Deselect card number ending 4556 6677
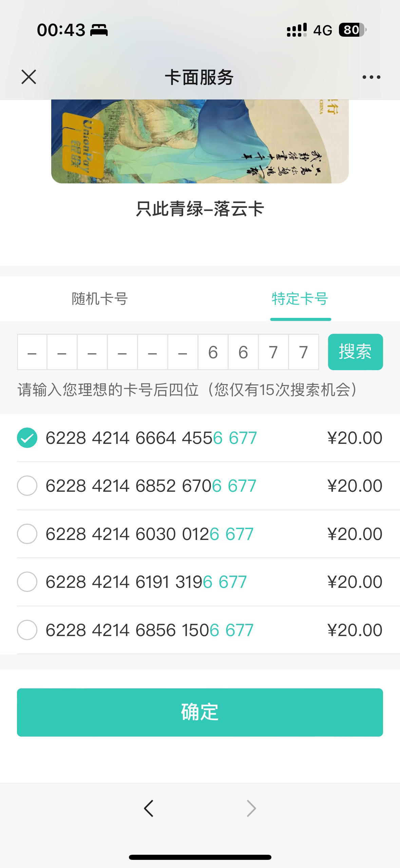The height and width of the screenshot is (868, 400). coord(27,438)
